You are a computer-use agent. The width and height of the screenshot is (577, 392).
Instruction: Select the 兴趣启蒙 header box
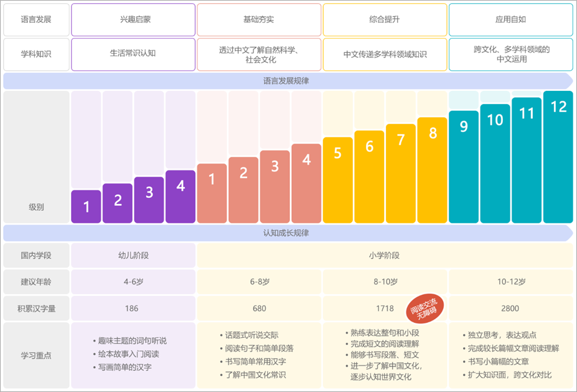[133, 20]
